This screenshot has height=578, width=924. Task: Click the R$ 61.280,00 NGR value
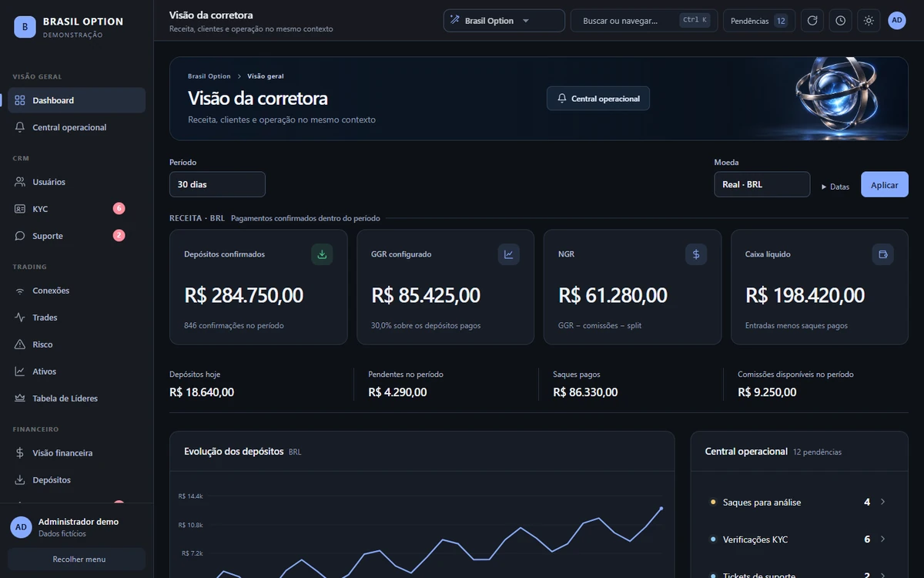pos(613,295)
